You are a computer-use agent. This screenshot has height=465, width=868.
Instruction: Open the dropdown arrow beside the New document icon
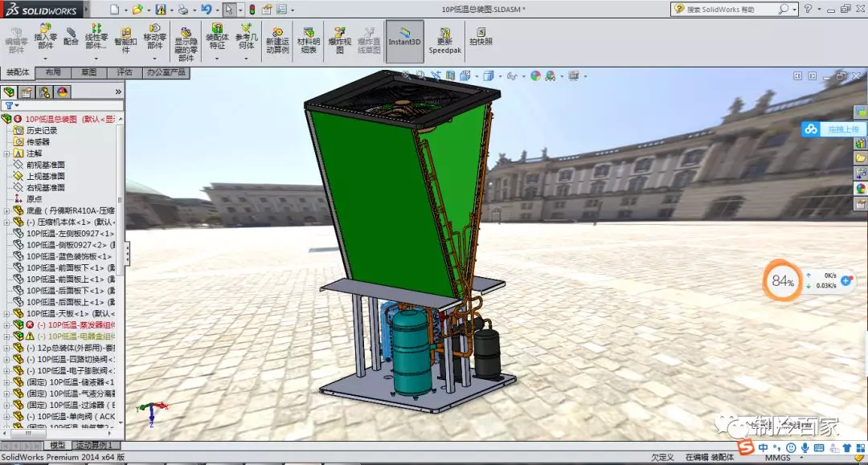[x=125, y=10]
